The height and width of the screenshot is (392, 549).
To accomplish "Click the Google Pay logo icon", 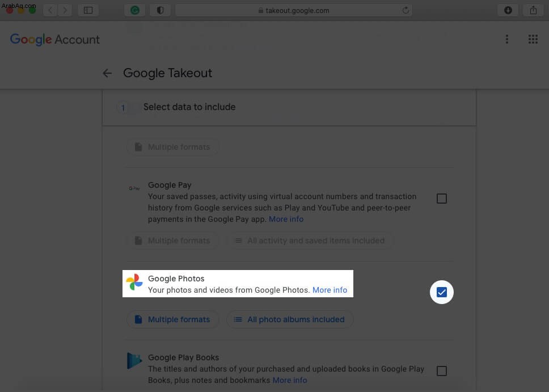I will pos(134,188).
